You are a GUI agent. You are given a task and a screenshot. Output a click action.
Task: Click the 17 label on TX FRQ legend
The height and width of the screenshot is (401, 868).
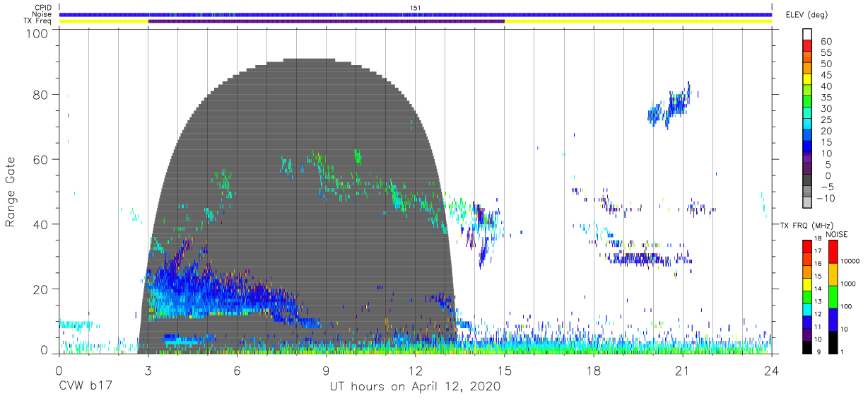[817, 251]
